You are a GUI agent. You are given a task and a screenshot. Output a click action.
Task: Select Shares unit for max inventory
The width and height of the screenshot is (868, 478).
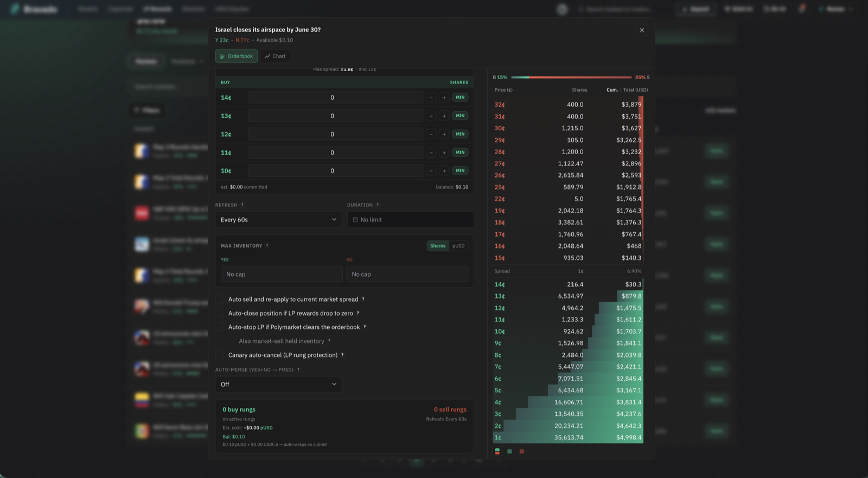coord(438,246)
